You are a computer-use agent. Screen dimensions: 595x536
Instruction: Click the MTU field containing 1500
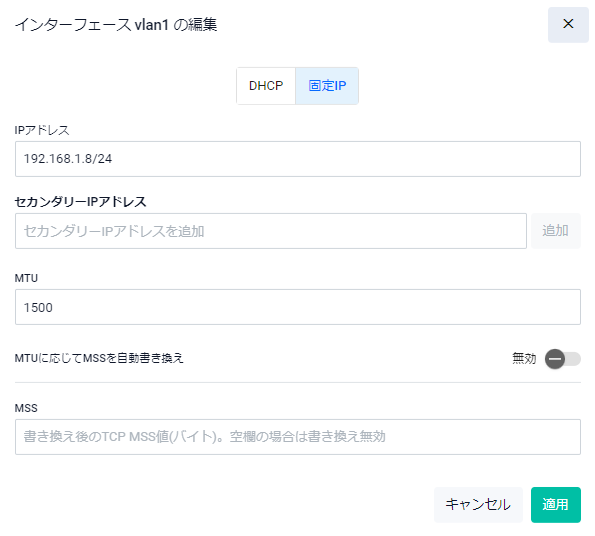tap(298, 307)
